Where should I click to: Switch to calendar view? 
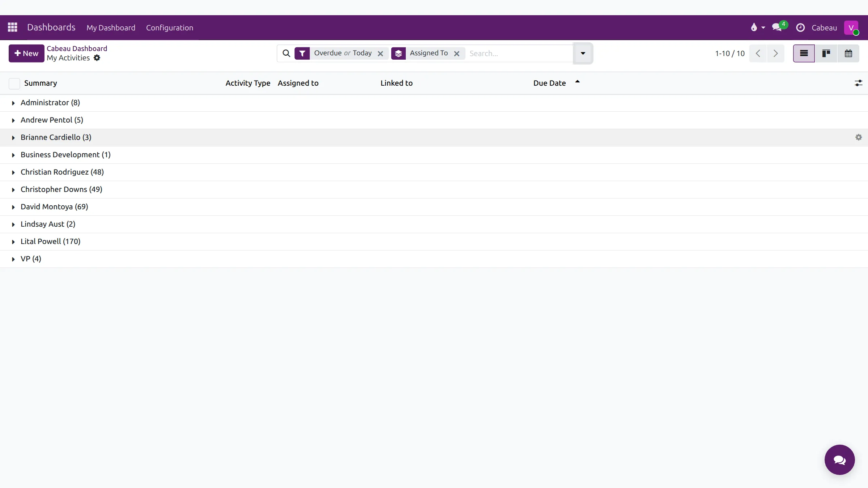[x=848, y=53]
